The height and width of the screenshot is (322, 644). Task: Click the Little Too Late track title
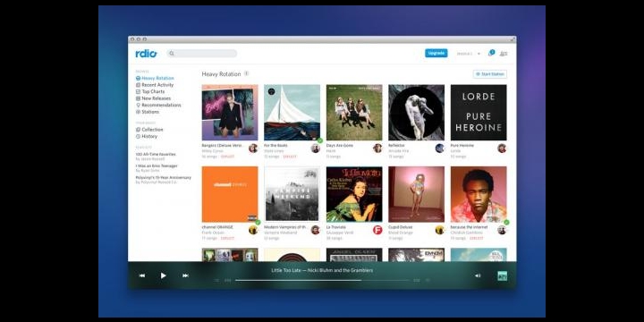click(x=287, y=270)
